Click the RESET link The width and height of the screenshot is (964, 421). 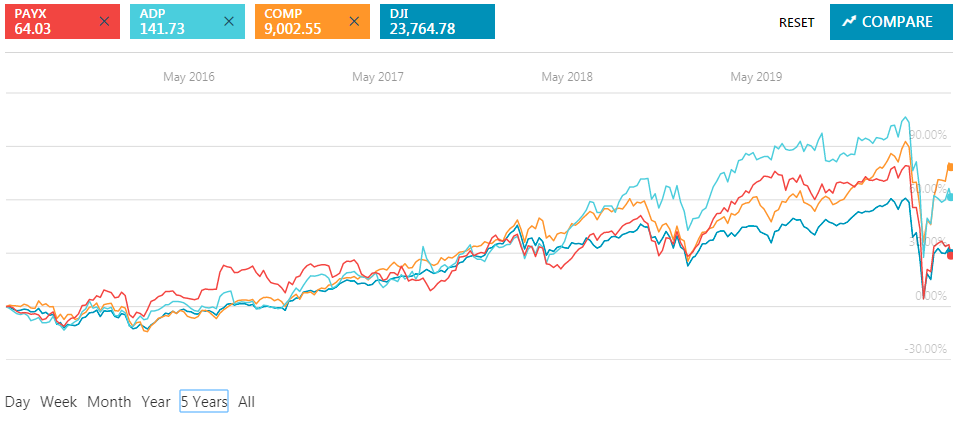coord(796,22)
